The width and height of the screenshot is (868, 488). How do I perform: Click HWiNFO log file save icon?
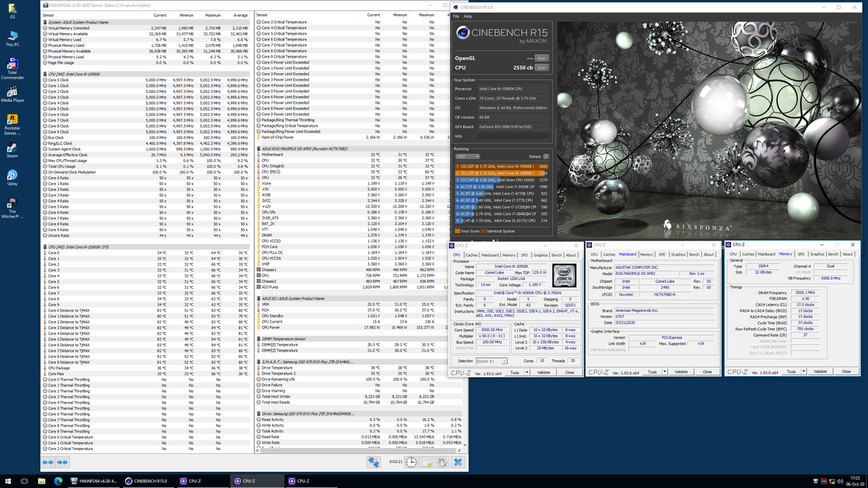coord(427,462)
